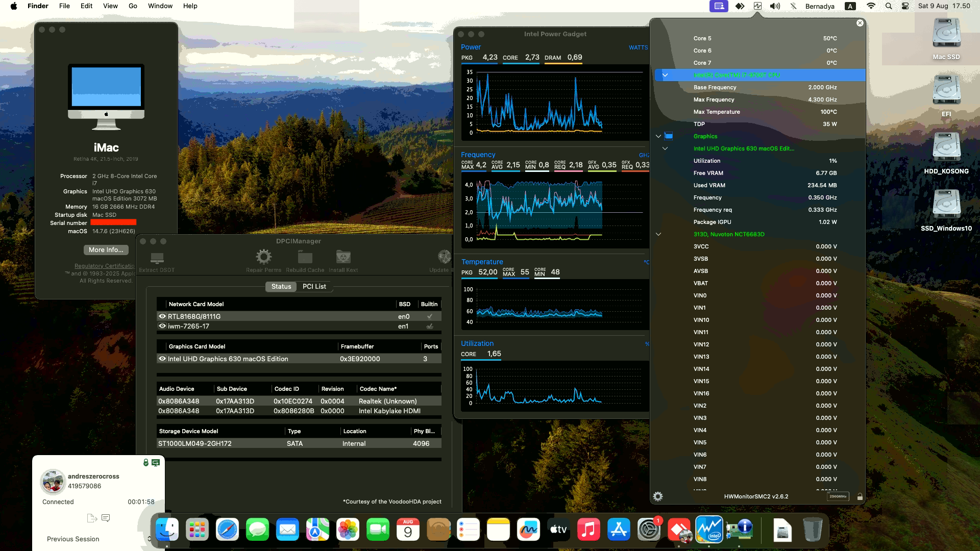Toggle the lock icon in HWMonitorSMC2

pos(860,496)
